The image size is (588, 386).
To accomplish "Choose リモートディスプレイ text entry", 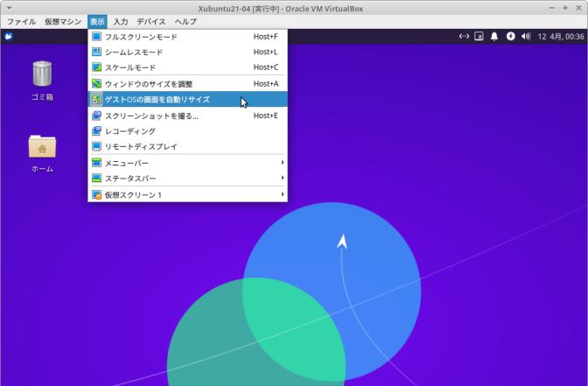I will [x=141, y=147].
